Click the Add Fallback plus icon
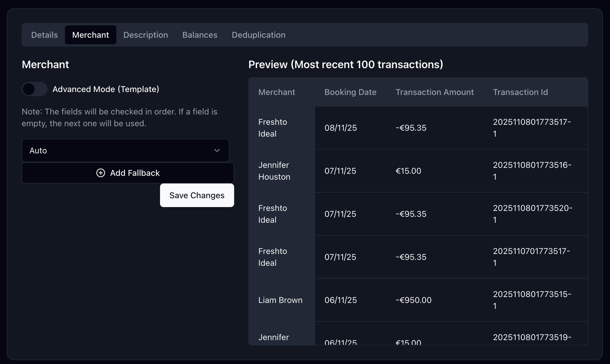Viewport: 610px width, 364px height. pos(101,173)
